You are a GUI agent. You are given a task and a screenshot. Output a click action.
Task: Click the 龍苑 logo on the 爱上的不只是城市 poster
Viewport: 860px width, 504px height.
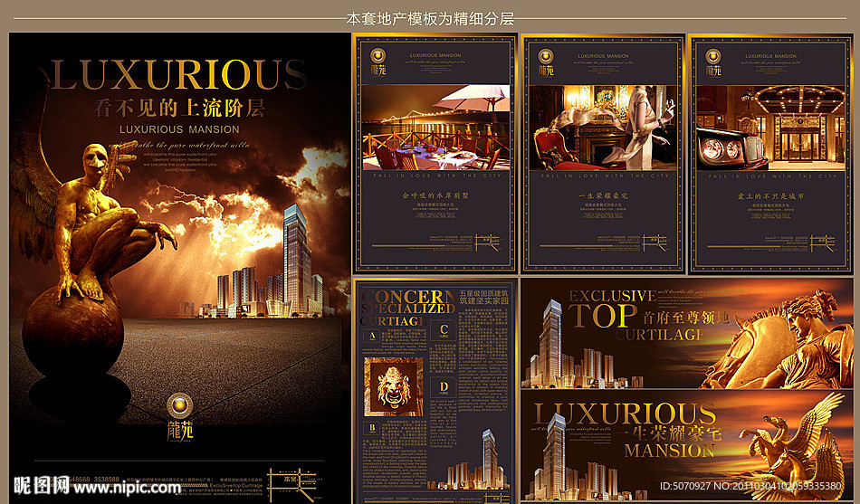tap(713, 63)
